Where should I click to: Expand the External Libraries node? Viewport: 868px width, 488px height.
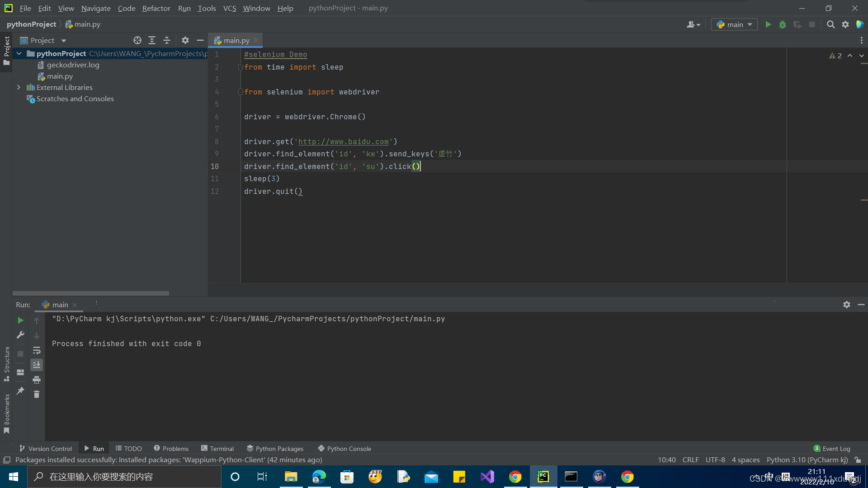click(19, 87)
